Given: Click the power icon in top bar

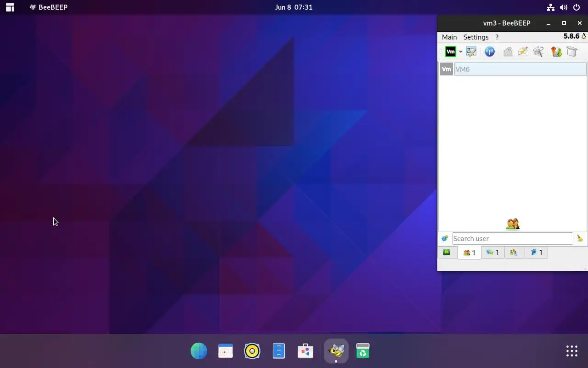Looking at the screenshot, I should coord(577,7).
